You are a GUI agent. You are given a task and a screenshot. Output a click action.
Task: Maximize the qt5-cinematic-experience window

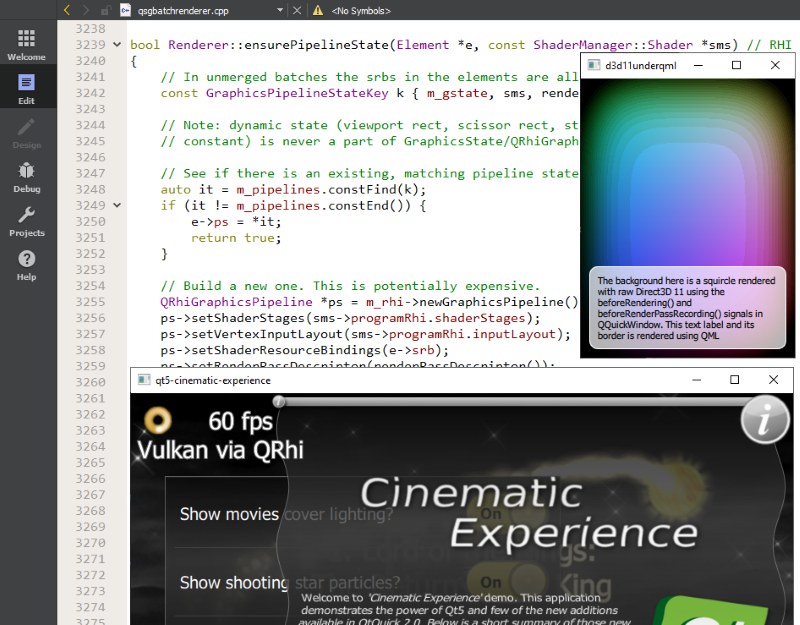click(735, 380)
